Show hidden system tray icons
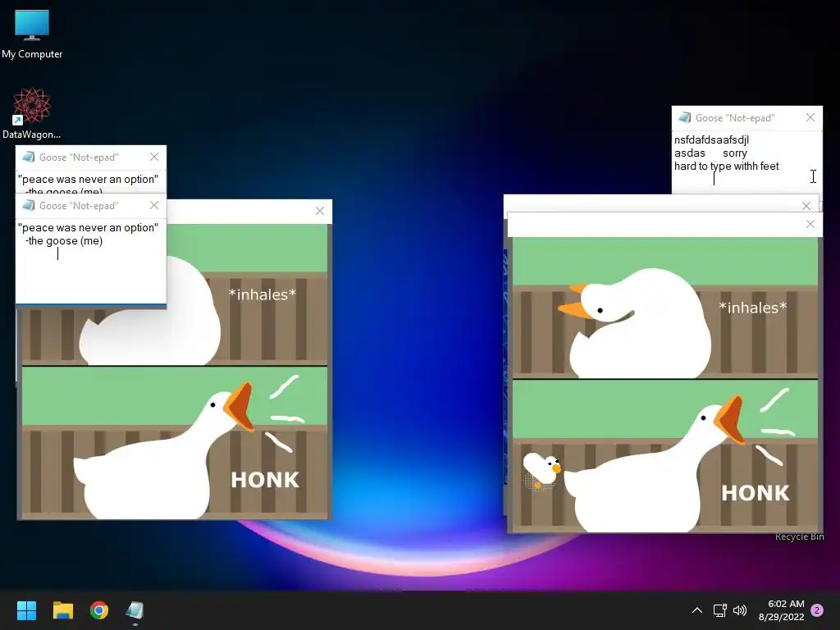Image resolution: width=840 pixels, height=630 pixels. point(697,610)
